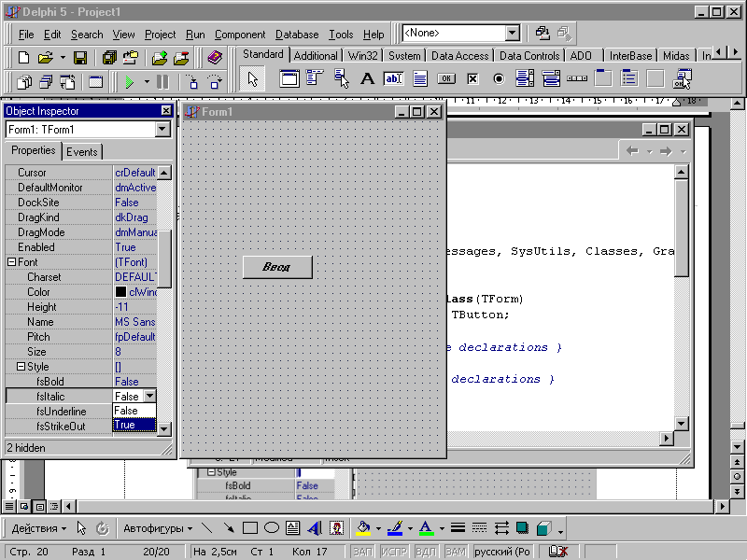
Task: Click the Toggle Form/Unit icon
Action: 67,82
